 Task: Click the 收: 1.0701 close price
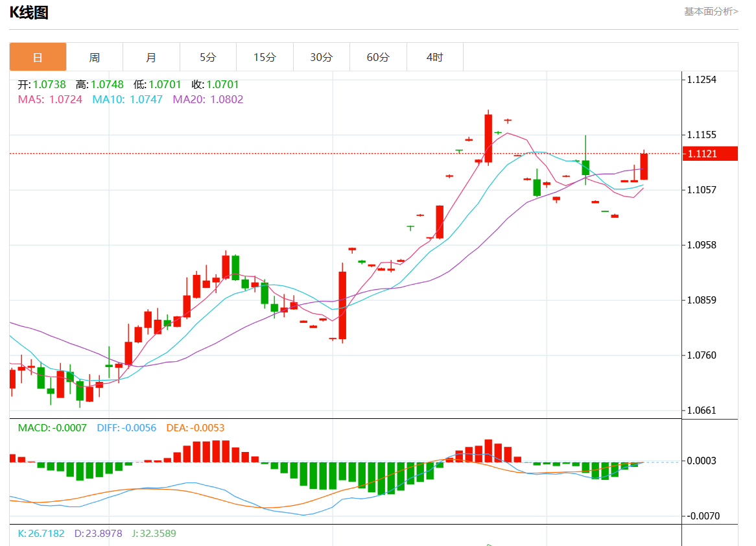tap(215, 84)
